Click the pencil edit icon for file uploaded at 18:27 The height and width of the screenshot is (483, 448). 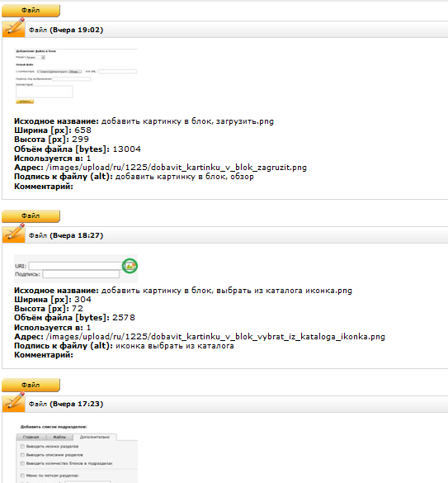(x=13, y=234)
